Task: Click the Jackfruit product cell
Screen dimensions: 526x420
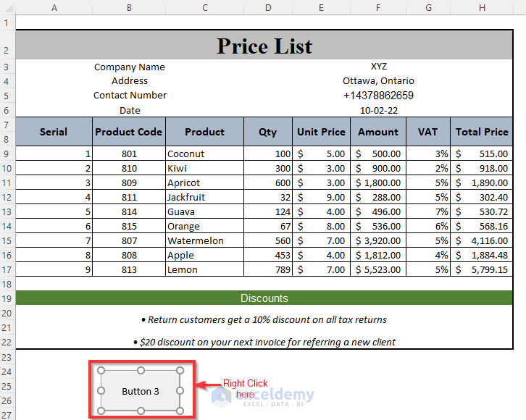Action: click(204, 197)
